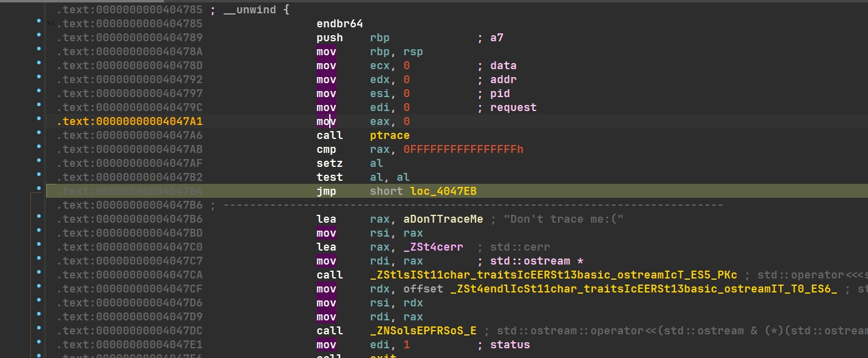Select the _ZSt4cerr symbol operand
The width and height of the screenshot is (868, 358).
(x=433, y=247)
